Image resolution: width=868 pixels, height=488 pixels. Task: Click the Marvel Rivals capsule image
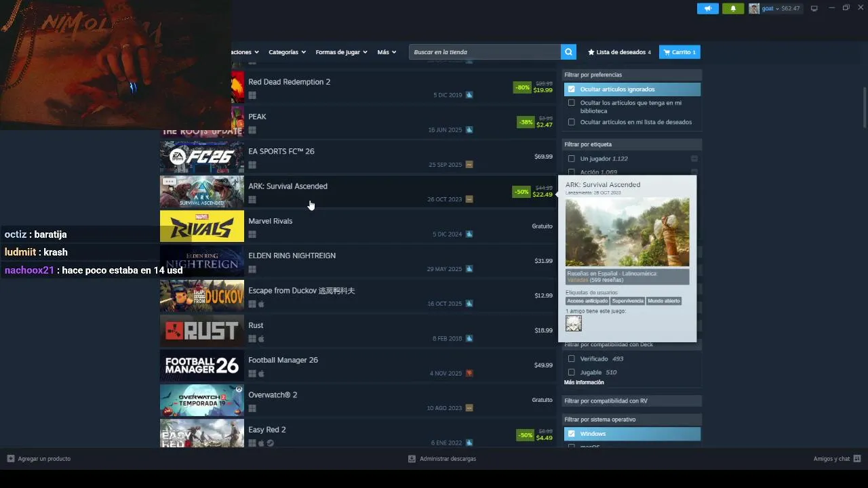click(x=201, y=226)
